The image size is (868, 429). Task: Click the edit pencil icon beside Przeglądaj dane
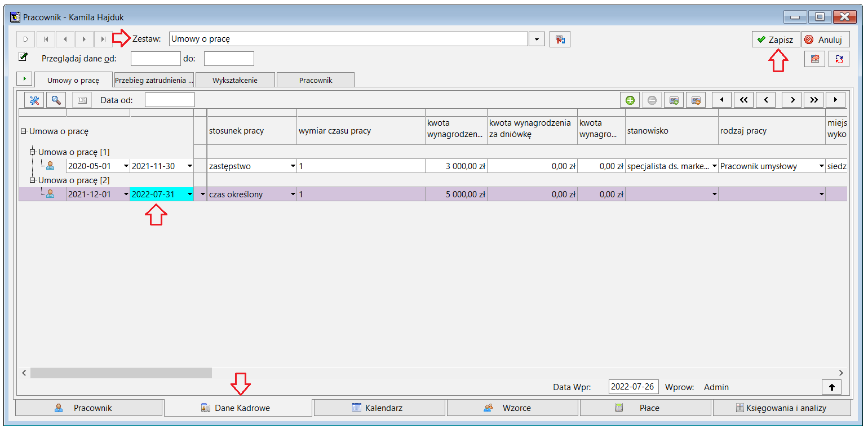pyautogui.click(x=23, y=56)
